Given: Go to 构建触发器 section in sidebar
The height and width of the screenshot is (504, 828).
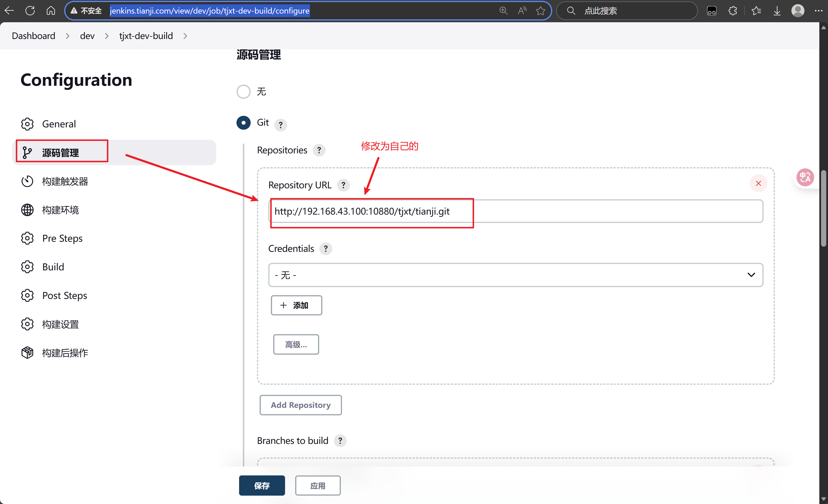Looking at the screenshot, I should pyautogui.click(x=65, y=181).
